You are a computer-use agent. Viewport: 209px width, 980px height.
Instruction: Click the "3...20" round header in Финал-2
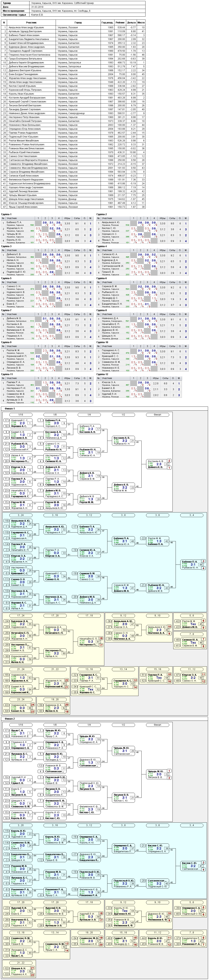tap(21, 825)
